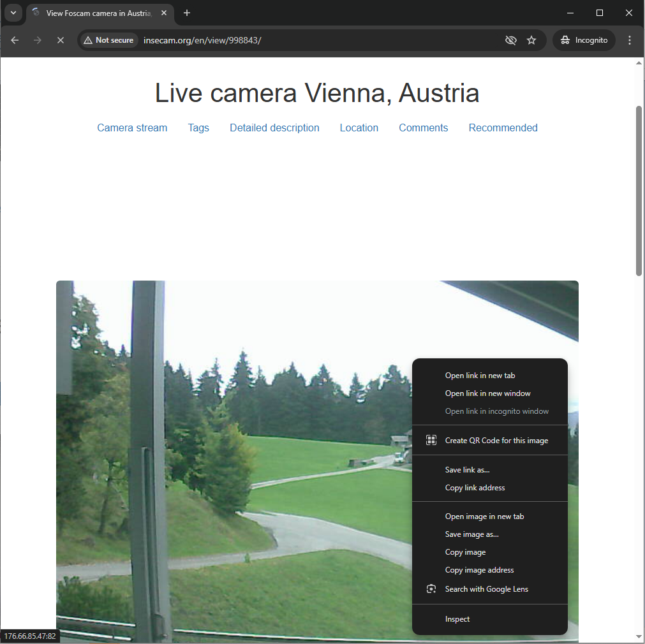Open Chrome's three-dot menu
Screen dimensions: 645x644
pyautogui.click(x=630, y=40)
